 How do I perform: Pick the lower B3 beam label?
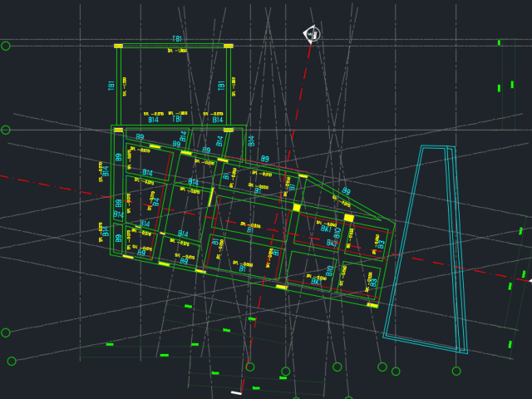[373, 283]
